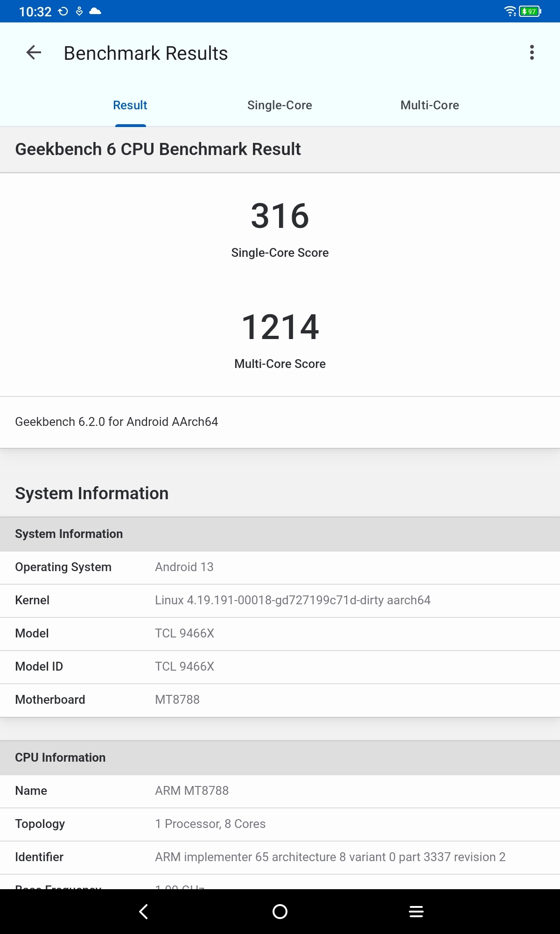
Task: Select the Result tab
Action: [130, 106]
